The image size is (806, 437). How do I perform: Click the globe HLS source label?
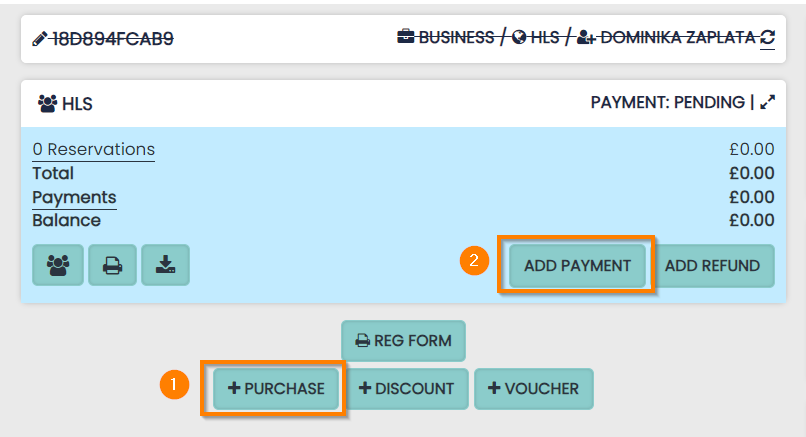pyautogui.click(x=536, y=38)
